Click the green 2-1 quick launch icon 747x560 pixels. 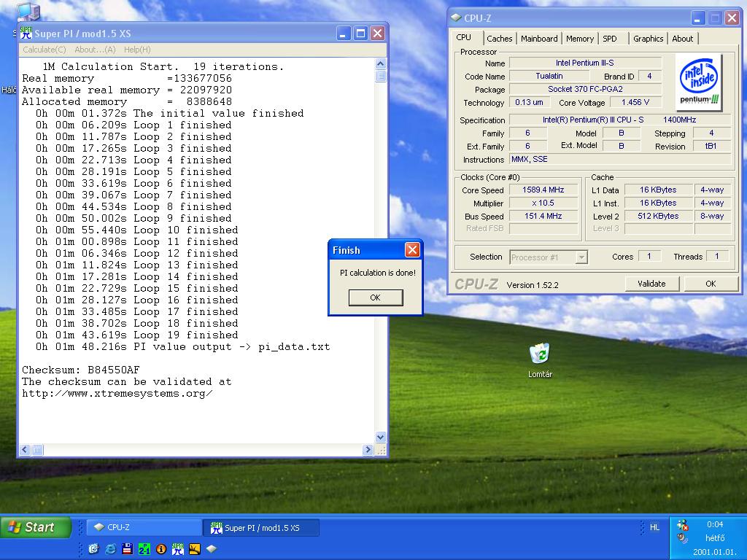coord(144,549)
